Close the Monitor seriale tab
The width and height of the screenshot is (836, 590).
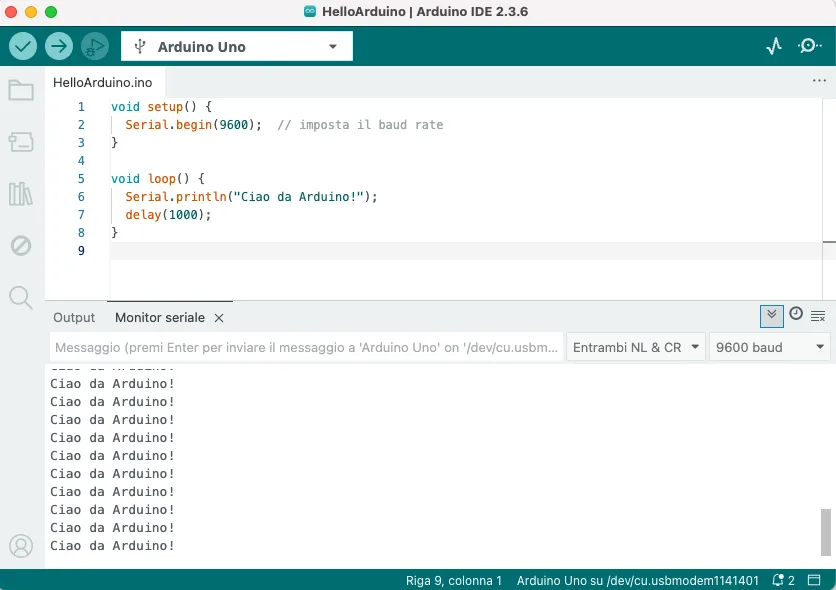pyautogui.click(x=219, y=318)
